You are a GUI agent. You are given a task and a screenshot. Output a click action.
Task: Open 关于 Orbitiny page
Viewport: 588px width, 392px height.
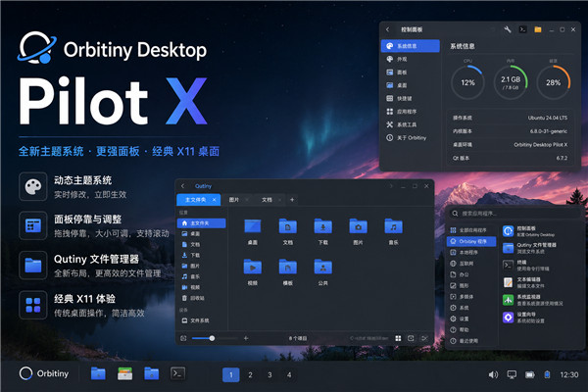click(x=411, y=137)
